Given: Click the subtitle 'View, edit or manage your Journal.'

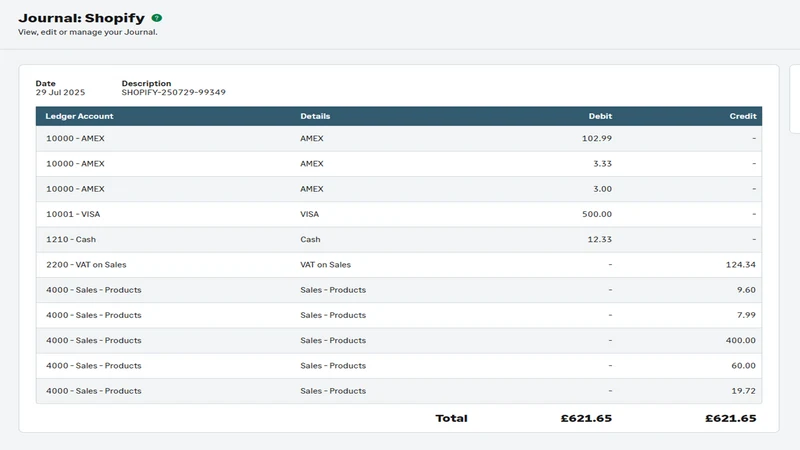Looking at the screenshot, I should pos(88,32).
